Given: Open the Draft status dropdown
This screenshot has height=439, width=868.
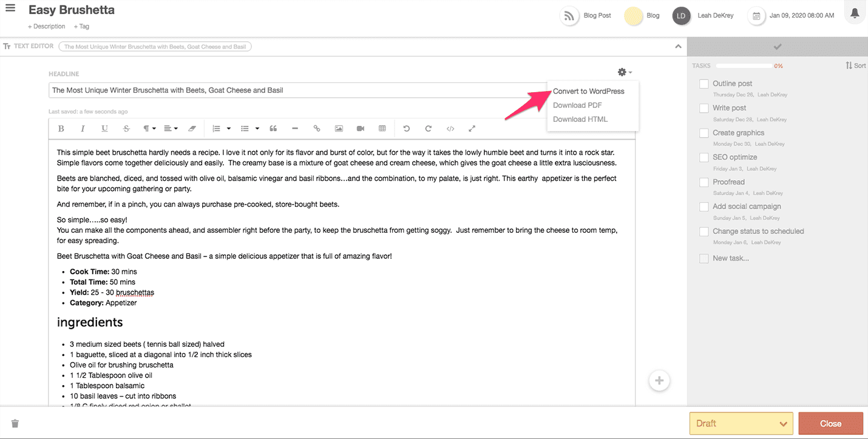Looking at the screenshot, I should coord(741,423).
